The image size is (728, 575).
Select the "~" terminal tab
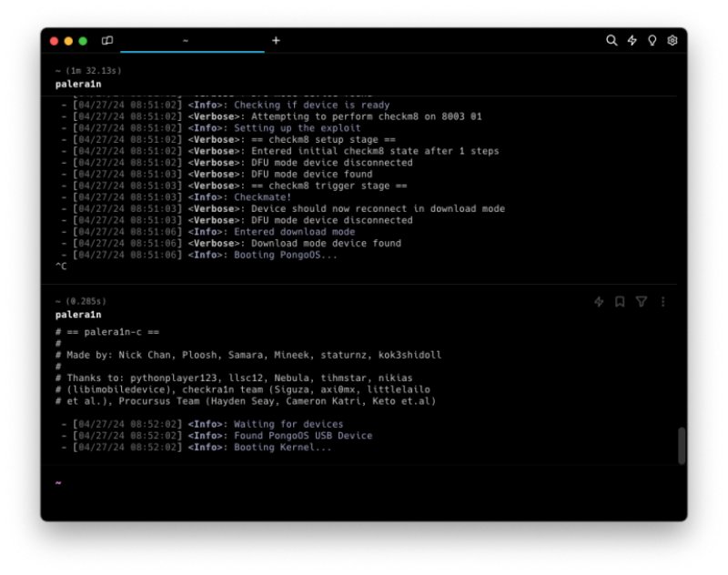(x=192, y=41)
